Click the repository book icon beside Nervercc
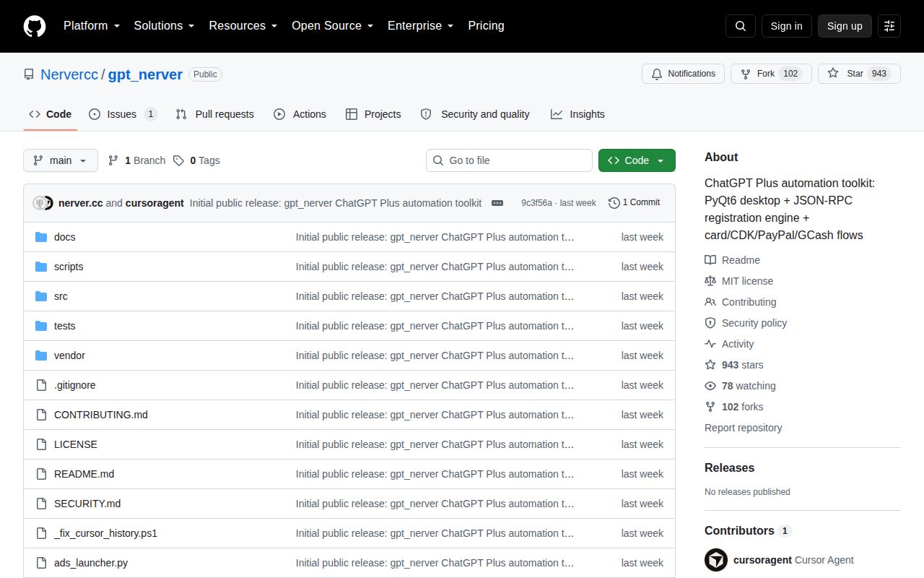 (x=29, y=74)
